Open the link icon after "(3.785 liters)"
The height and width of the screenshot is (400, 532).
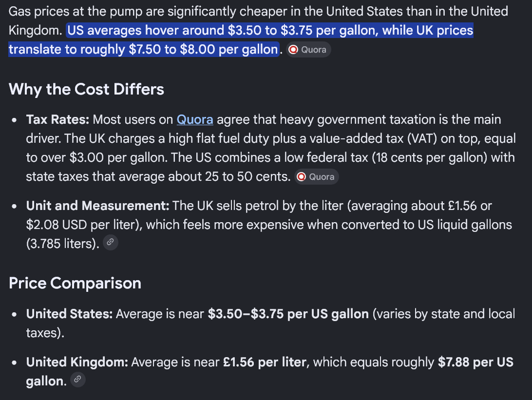tap(110, 242)
